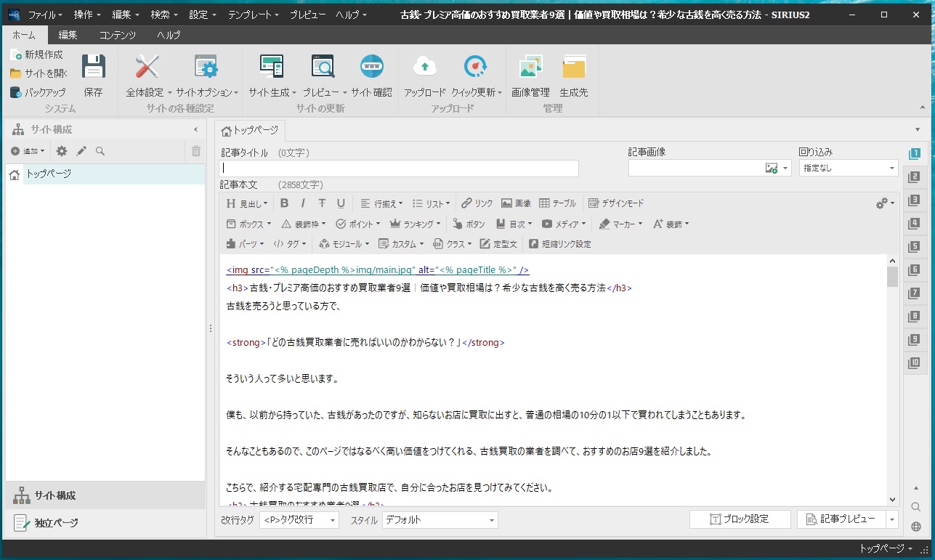Screen dimensions: 935x560
Task: Select page slot 5 in right sidebar
Action: point(915,246)
